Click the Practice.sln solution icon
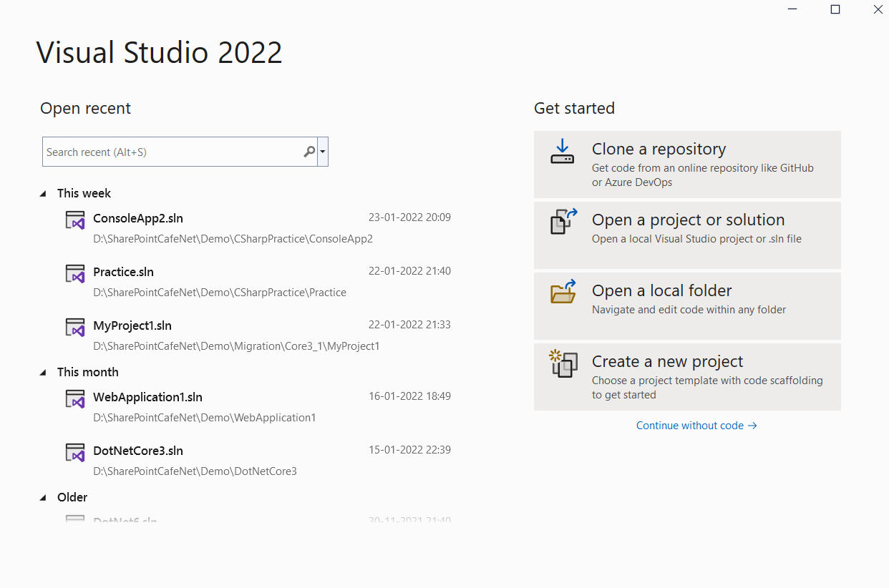Screen dimensions: 889x588 (75, 274)
